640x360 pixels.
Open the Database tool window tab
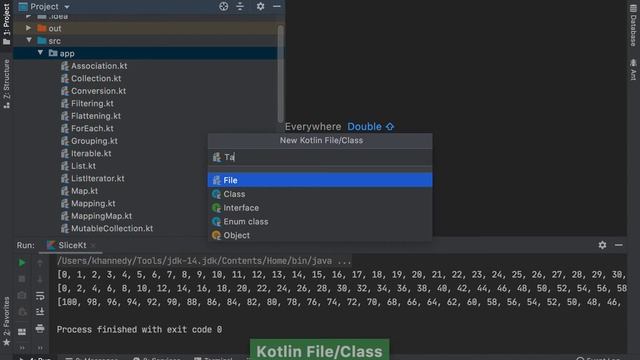point(633,26)
